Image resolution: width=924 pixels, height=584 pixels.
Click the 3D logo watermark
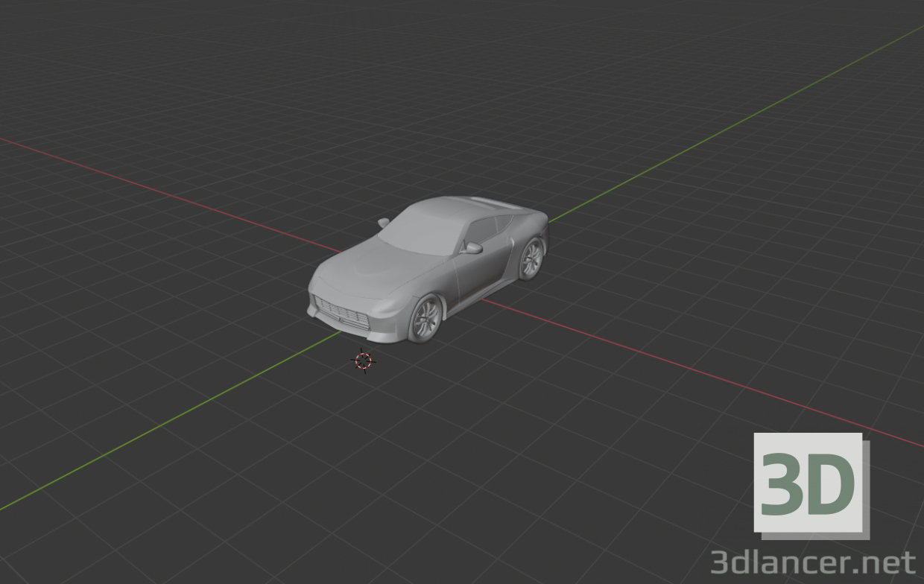coord(808,484)
